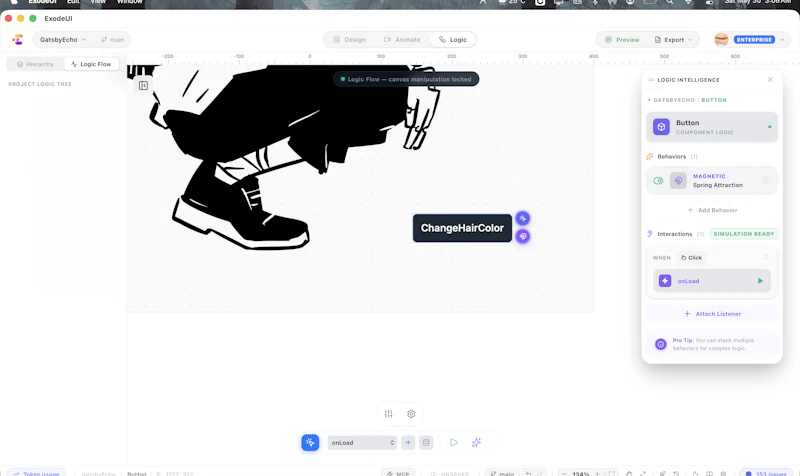The height and width of the screenshot is (476, 800).
Task: Click the Interactions section header
Action: [675, 234]
